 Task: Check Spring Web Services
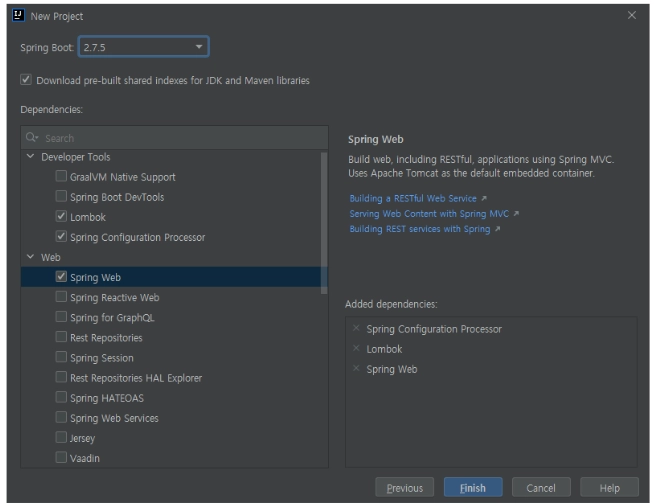[61, 417]
